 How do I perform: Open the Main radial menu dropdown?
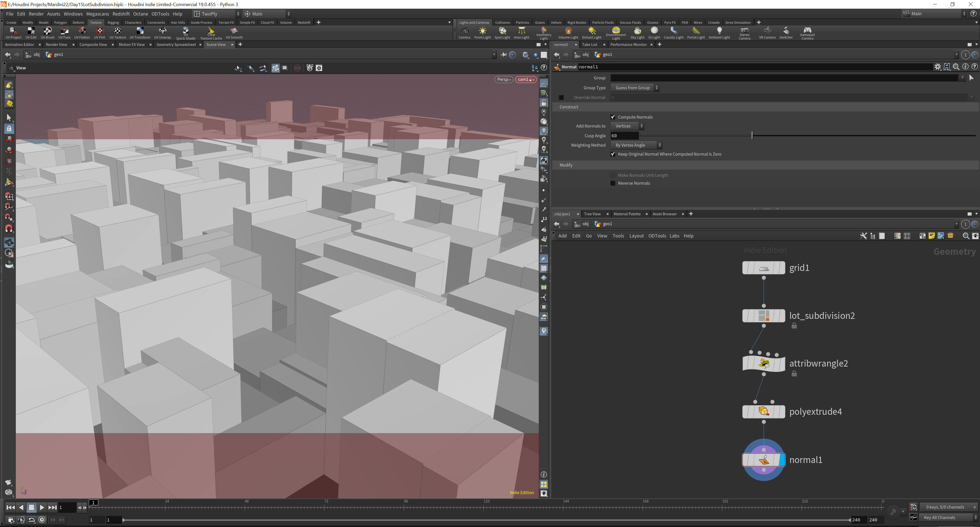[x=267, y=14]
